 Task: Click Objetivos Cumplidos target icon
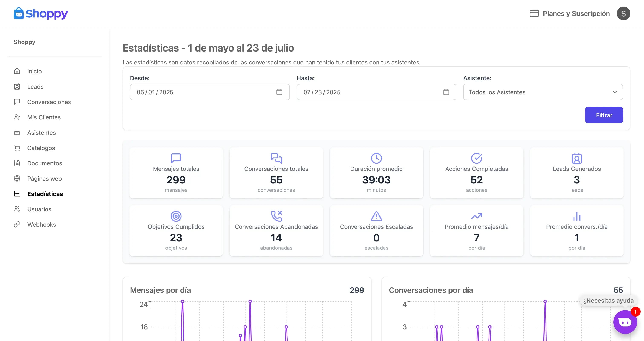[176, 216]
